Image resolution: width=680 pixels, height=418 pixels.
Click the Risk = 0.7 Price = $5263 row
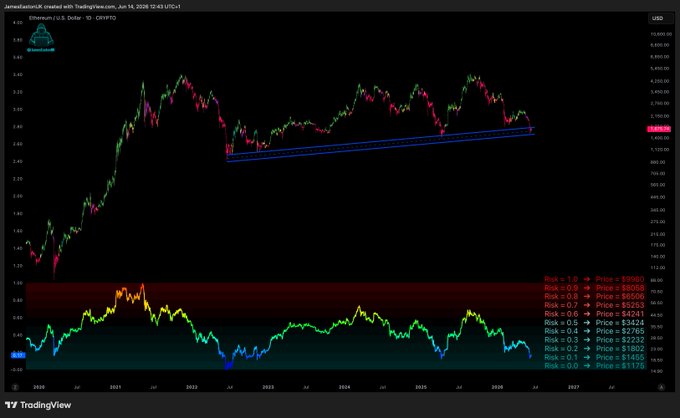(x=594, y=305)
